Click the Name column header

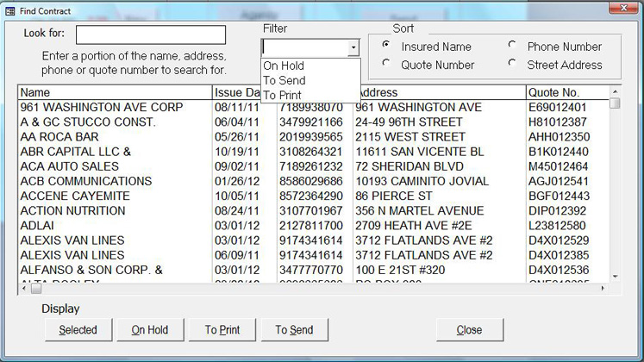point(115,93)
